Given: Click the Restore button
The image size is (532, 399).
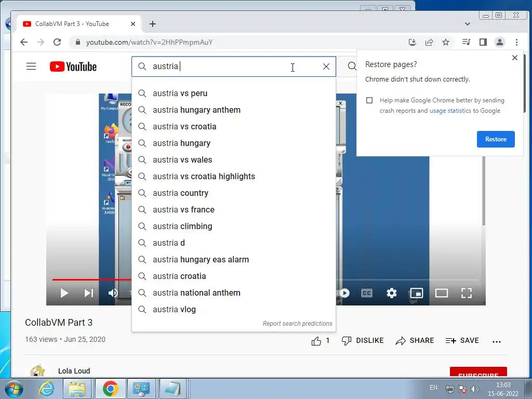Looking at the screenshot, I should 495,139.
